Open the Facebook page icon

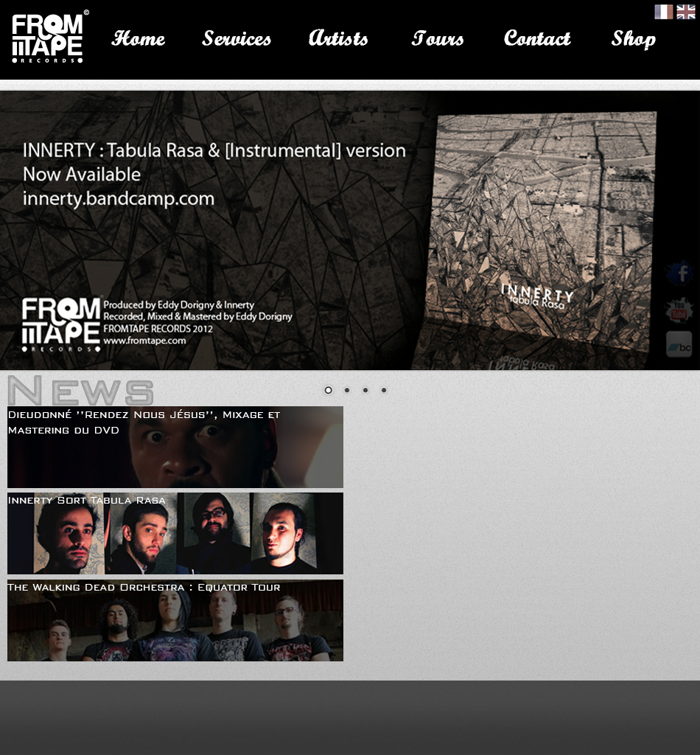tap(679, 274)
